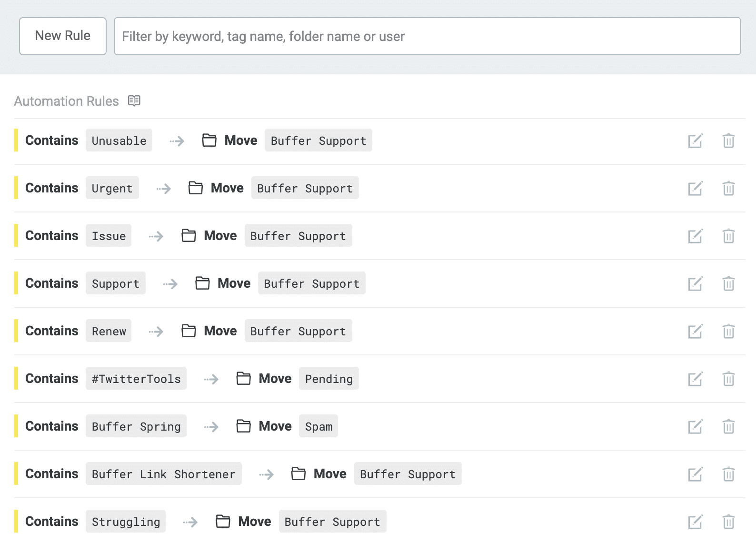Edit the Issue rule
Viewport: 756px width, 544px height.
pyautogui.click(x=695, y=236)
